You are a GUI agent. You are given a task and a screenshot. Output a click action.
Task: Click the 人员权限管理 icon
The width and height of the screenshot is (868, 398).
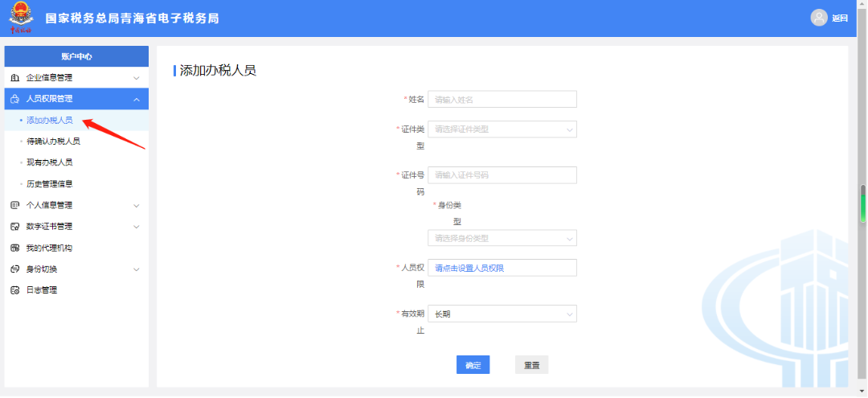tap(15, 99)
